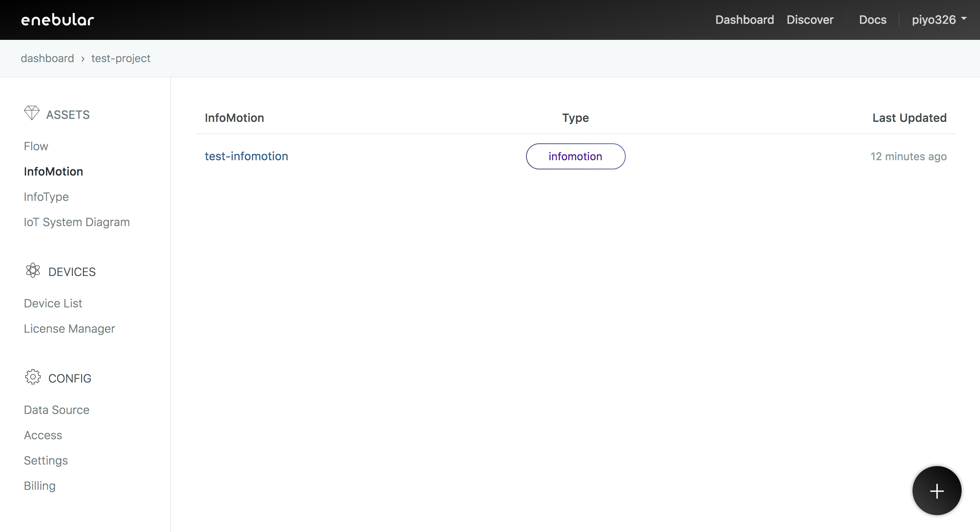This screenshot has width=980, height=532.
Task: Select Flow in the sidebar
Action: pyautogui.click(x=36, y=146)
